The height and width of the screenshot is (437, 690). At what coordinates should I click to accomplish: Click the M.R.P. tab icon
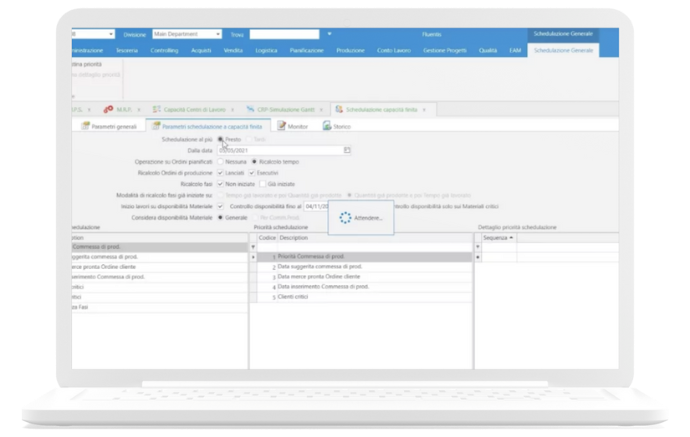point(108,109)
